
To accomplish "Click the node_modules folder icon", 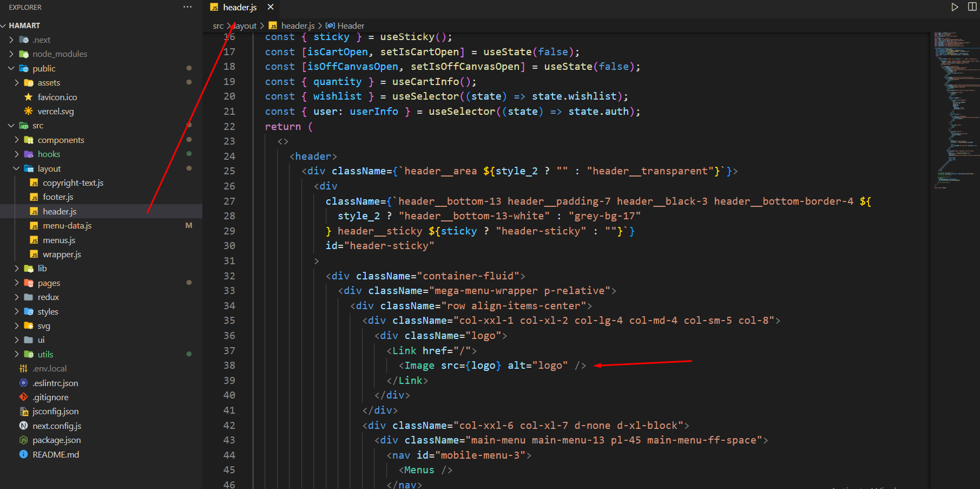I will point(24,54).
